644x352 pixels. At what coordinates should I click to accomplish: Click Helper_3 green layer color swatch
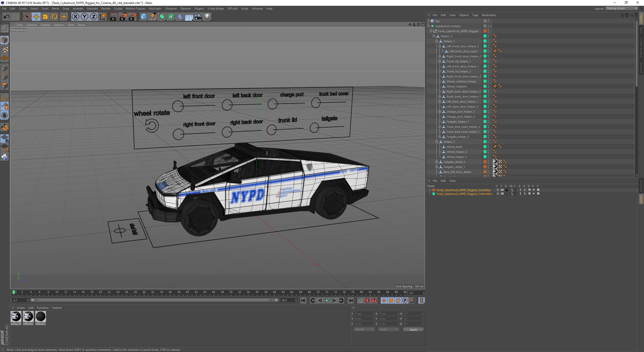coord(485,36)
